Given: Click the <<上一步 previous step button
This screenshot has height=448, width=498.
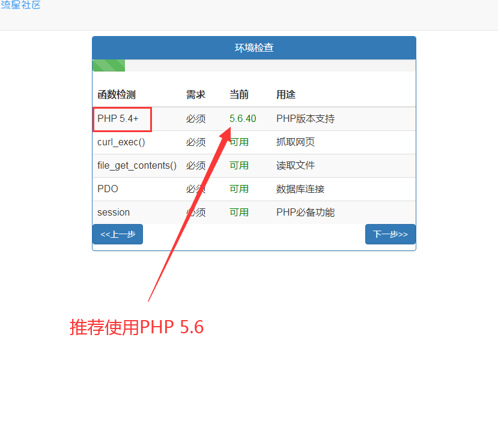Looking at the screenshot, I should click(x=118, y=234).
